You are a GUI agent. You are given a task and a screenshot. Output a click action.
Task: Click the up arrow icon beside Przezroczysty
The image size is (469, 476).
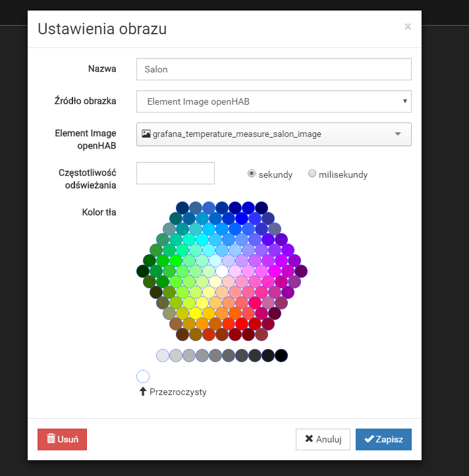click(x=142, y=392)
